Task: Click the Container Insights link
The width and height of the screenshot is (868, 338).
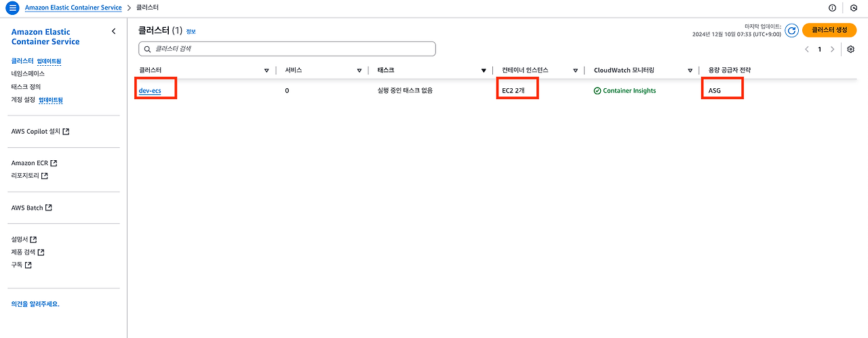Action: (629, 90)
